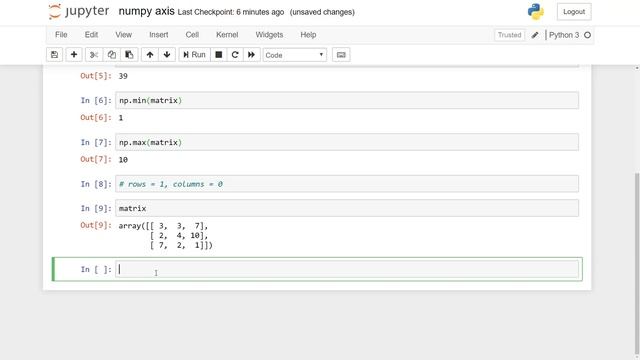Screen dimensions: 640x360
Task: Click the pencil edit mode icon
Action: [535, 35]
